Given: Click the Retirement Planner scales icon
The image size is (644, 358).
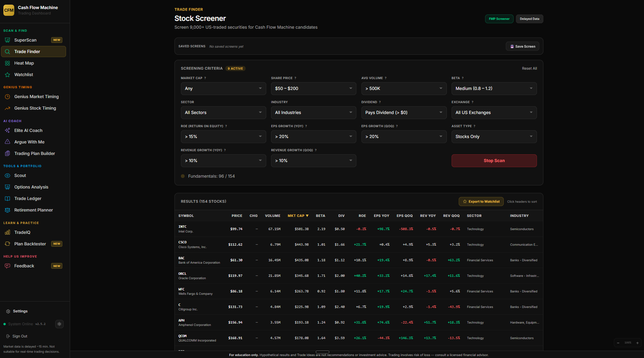Looking at the screenshot, I should coord(7,210).
